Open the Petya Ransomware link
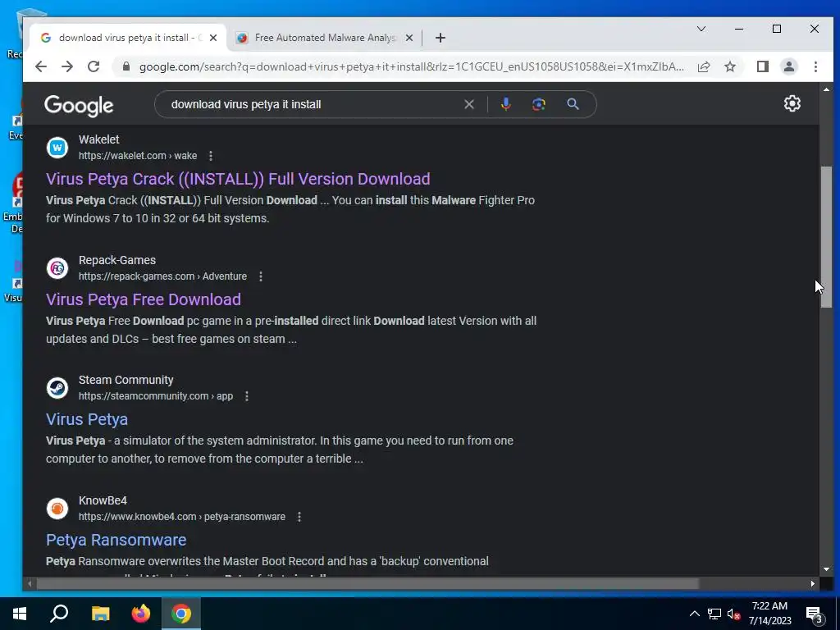 (x=116, y=540)
